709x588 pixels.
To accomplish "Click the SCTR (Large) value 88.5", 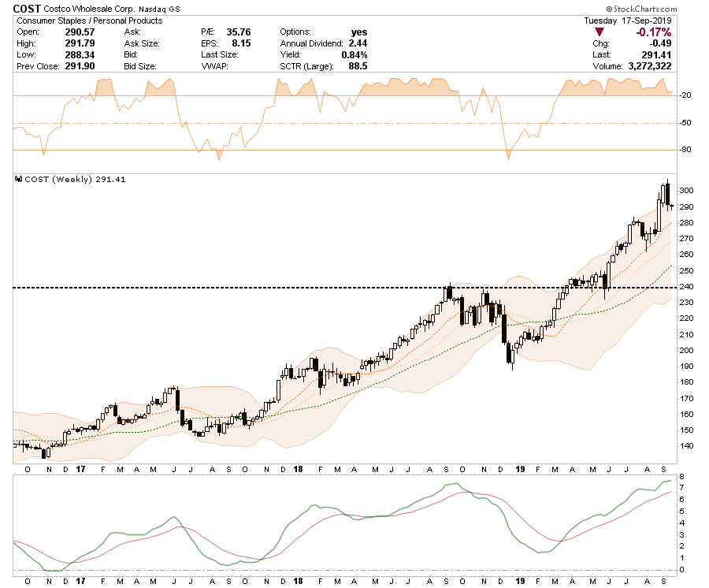I will pyautogui.click(x=358, y=66).
